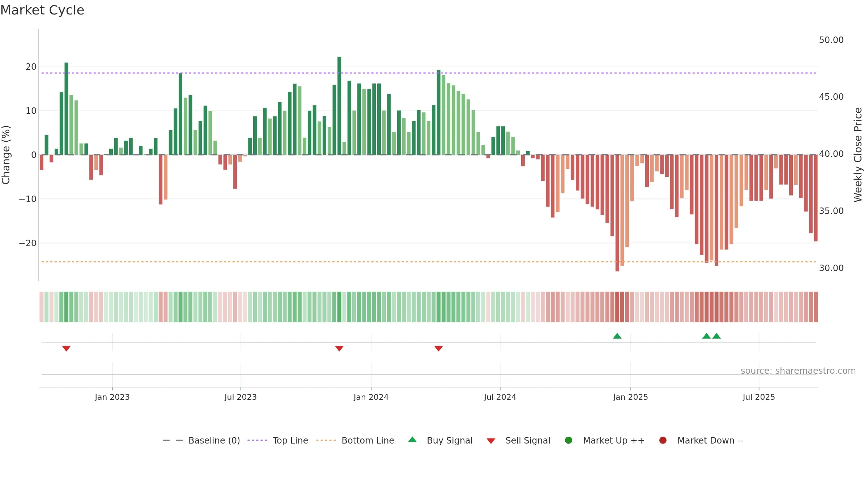Click the Market Up ++ green dot

click(x=569, y=440)
